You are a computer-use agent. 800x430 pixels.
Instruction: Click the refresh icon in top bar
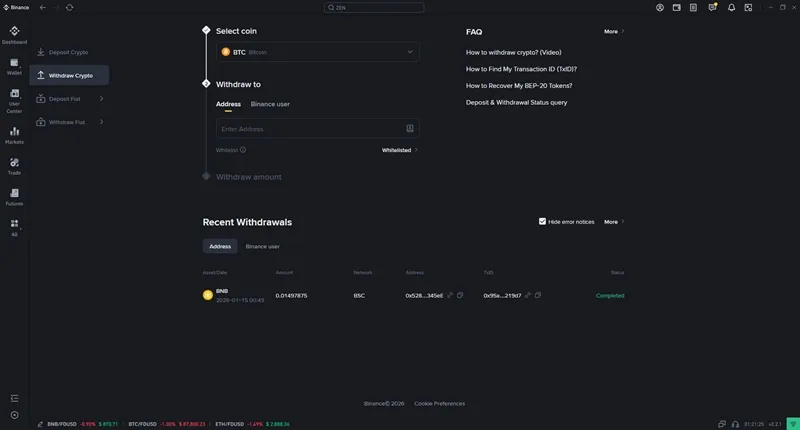(69, 7)
